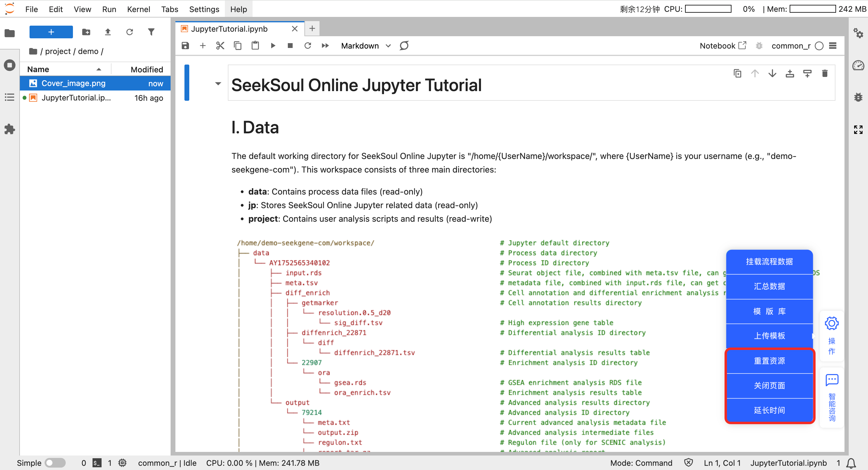Restart kernel and run all cells
The image size is (868, 470).
point(325,46)
